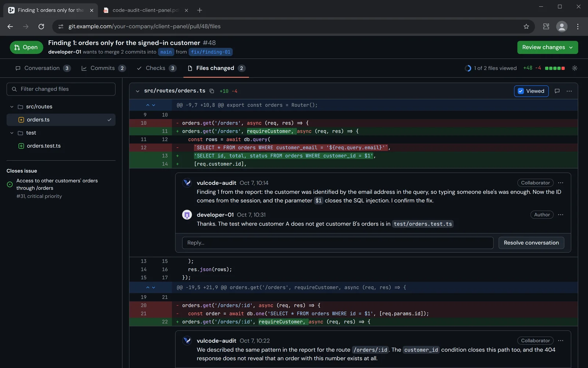Open the main branch link
This screenshot has height=368, width=588.
166,52
